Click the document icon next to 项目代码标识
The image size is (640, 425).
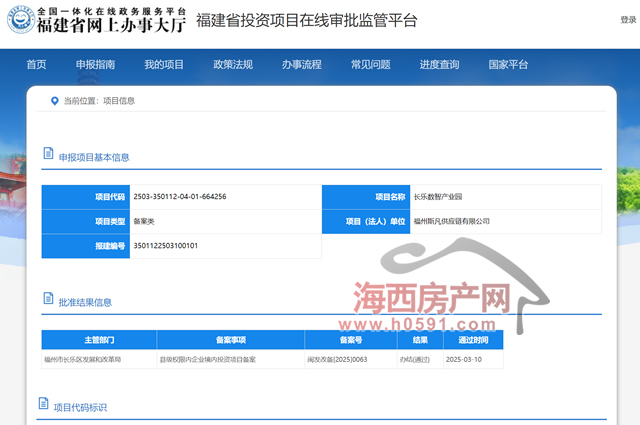[x=44, y=404]
